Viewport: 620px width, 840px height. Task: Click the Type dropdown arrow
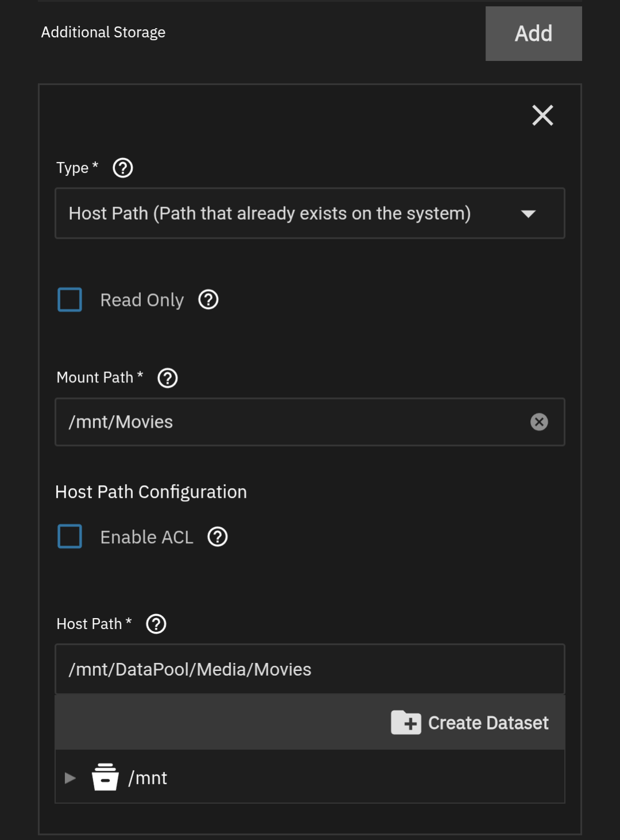[x=527, y=214]
